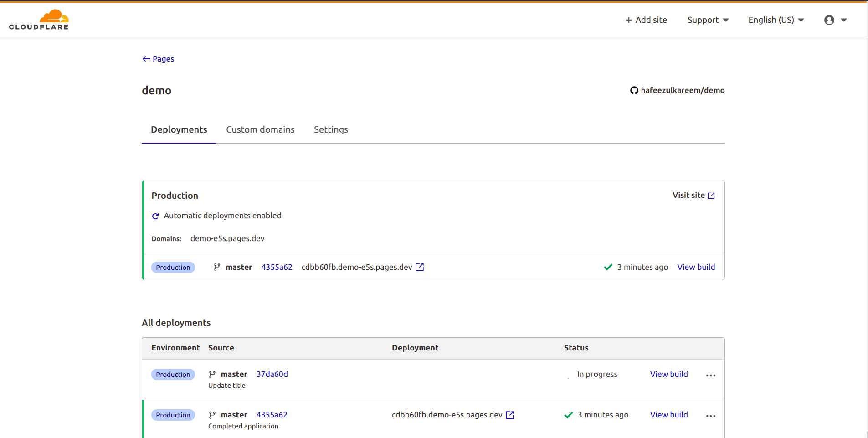Click the Production badge in the Production card

(x=173, y=268)
